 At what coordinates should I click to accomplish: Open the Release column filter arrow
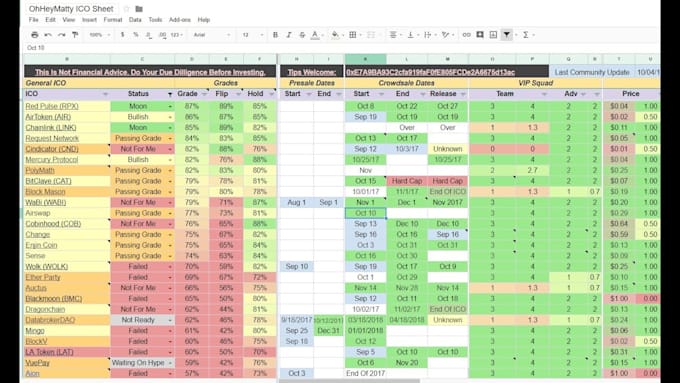click(463, 94)
